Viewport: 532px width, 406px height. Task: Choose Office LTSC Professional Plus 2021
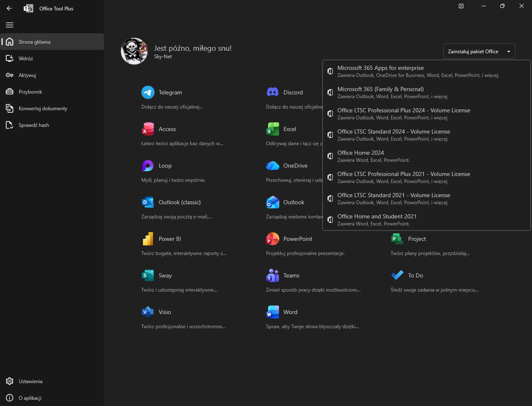pos(427,178)
